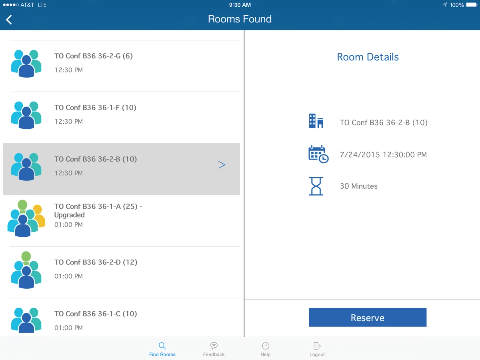Open the Help tab
This screenshot has height=360, width=480.
click(265, 349)
